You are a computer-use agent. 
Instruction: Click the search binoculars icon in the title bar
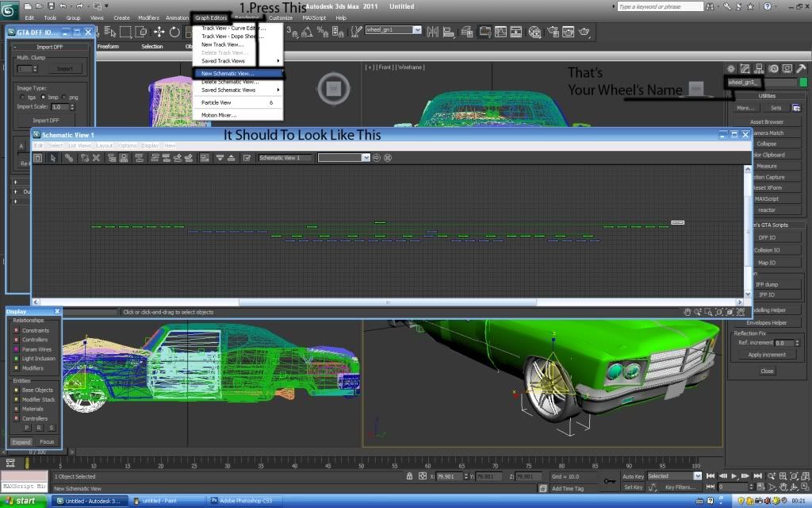(710, 6)
